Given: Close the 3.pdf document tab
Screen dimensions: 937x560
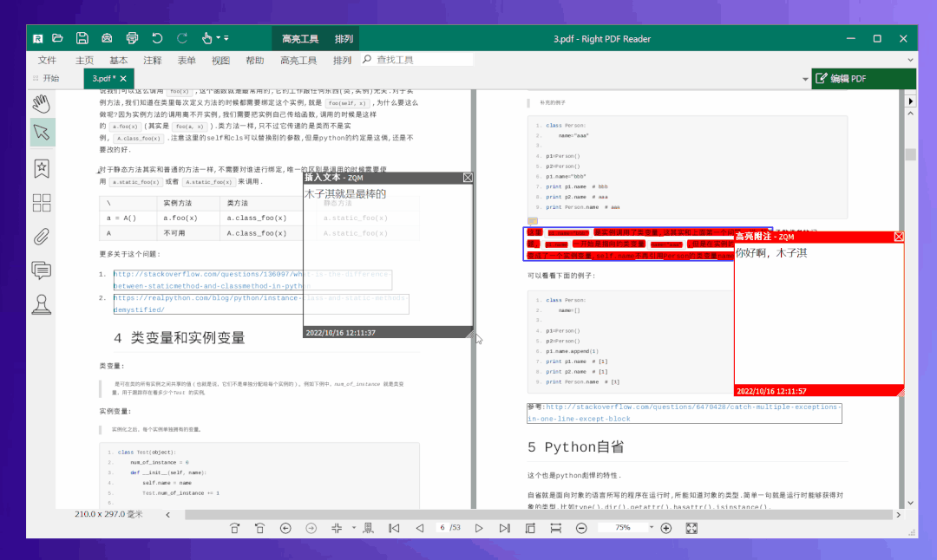Looking at the screenshot, I should pyautogui.click(x=123, y=78).
